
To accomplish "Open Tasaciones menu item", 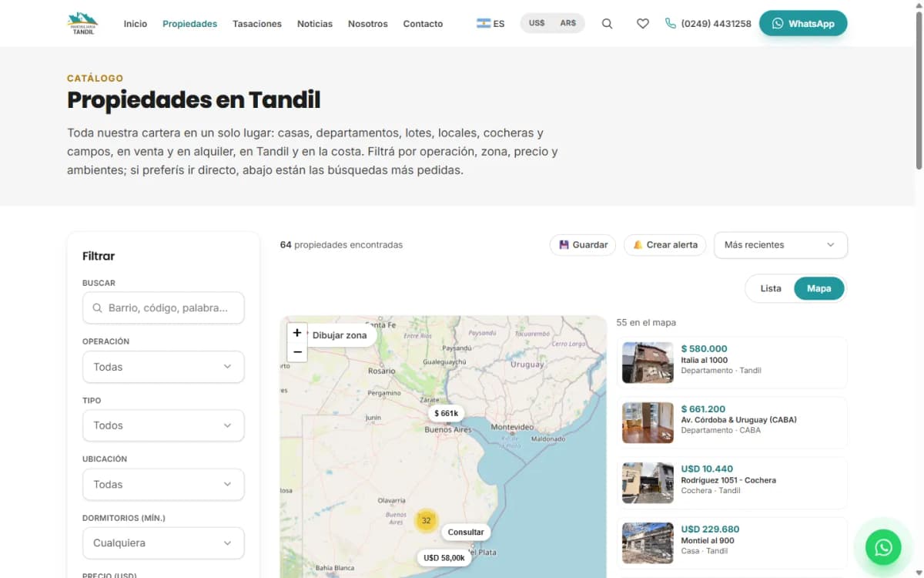I will click(x=257, y=24).
